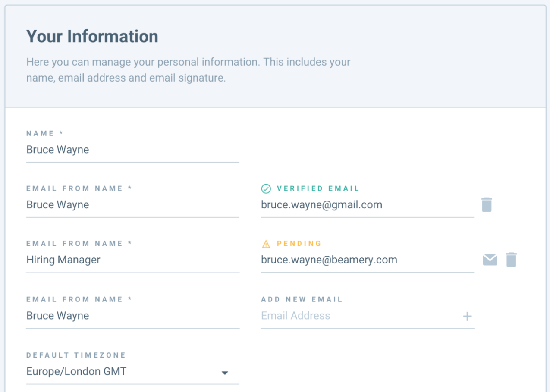This screenshot has width=550, height=392.
Task: Click the Your Information heading
Action: (x=92, y=36)
